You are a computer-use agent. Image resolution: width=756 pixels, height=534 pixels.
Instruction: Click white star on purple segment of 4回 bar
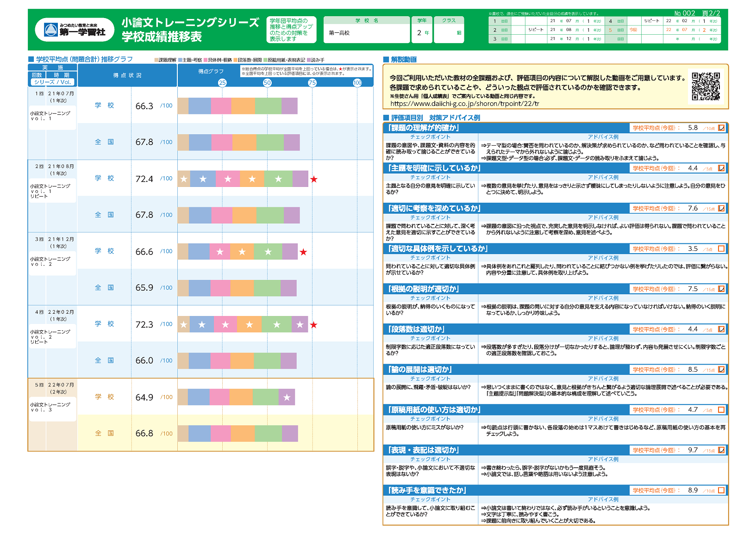[300, 325]
